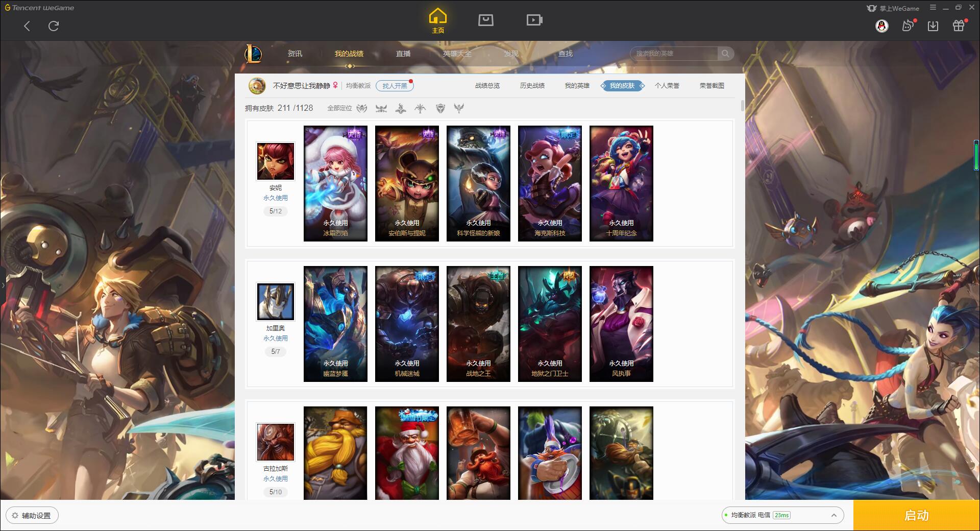The width and height of the screenshot is (980, 531).
Task: Open the 战地之王 skin card
Action: pyautogui.click(x=478, y=324)
